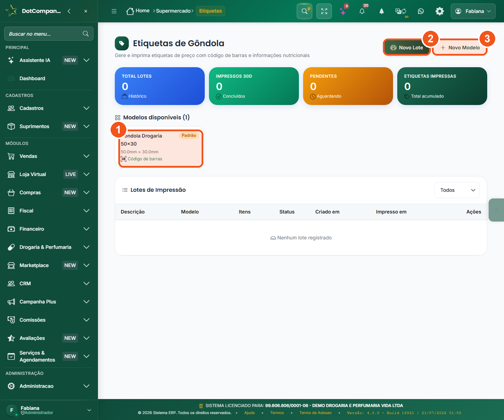Expand Fabiana profile at sidebar bottom
The image size is (504, 420).
[89, 410]
